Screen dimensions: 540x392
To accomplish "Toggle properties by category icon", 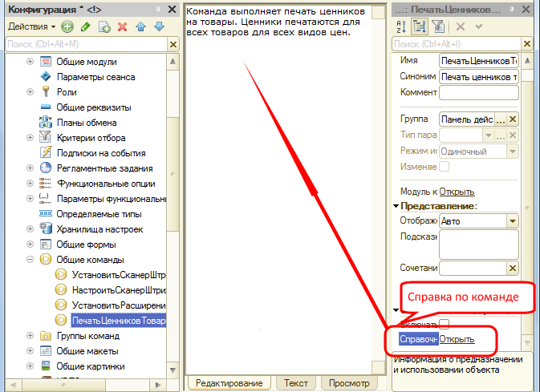I will point(420,26).
